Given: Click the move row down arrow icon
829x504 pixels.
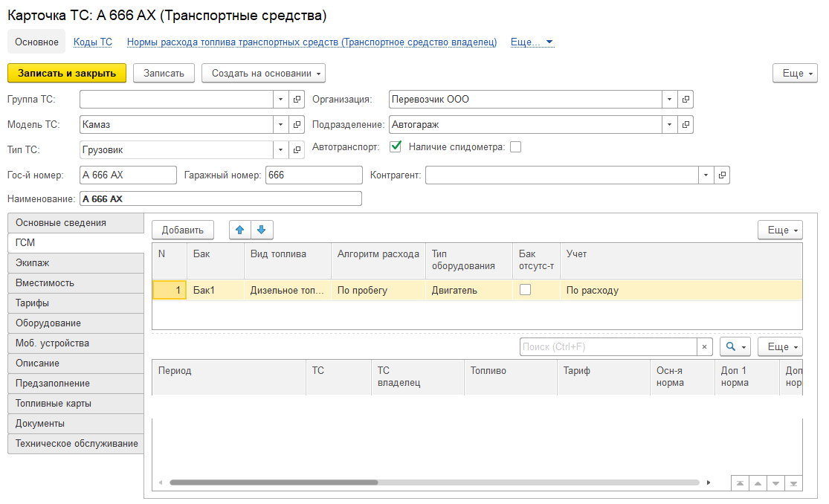Looking at the screenshot, I should click(262, 230).
